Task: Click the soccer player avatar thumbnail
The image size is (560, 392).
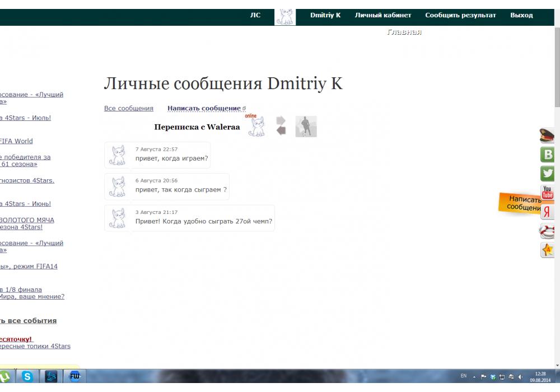Action: 306,127
